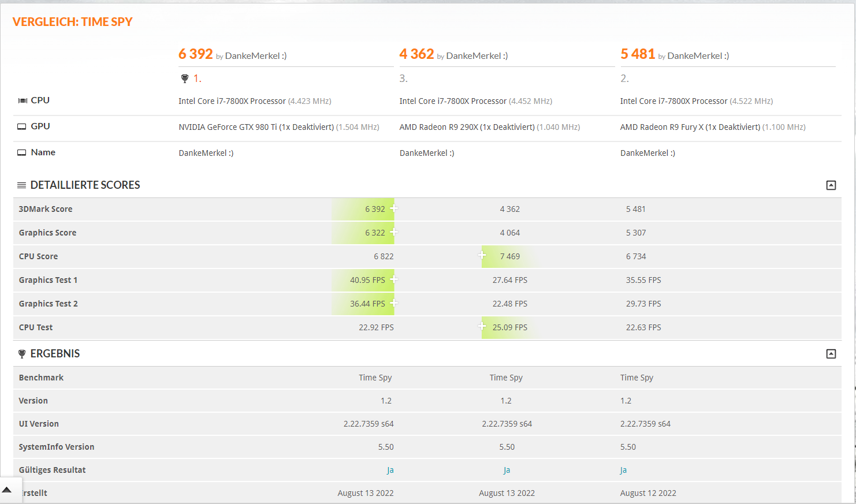Click the CPU chip icon
Viewport: 856px width, 504px height.
point(23,100)
